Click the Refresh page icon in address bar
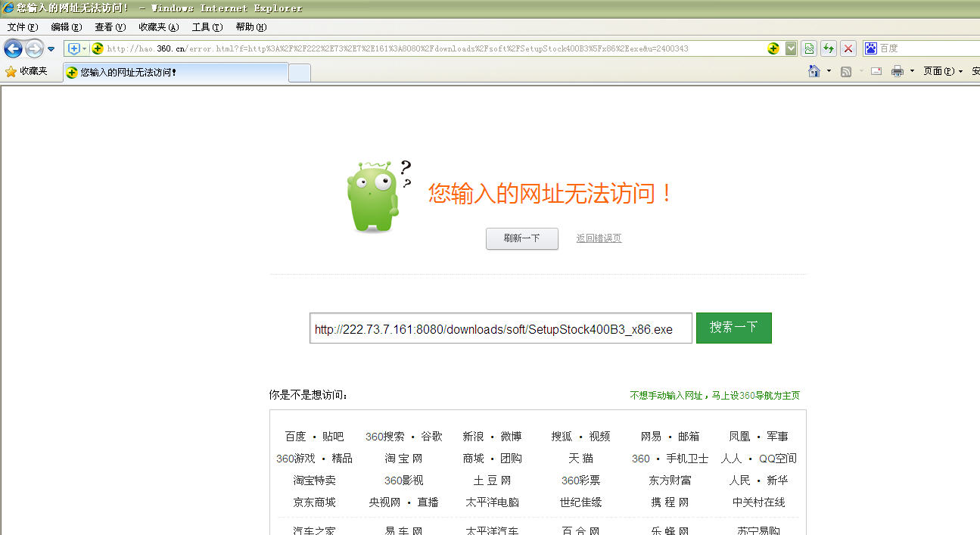980x535 pixels. click(x=829, y=48)
